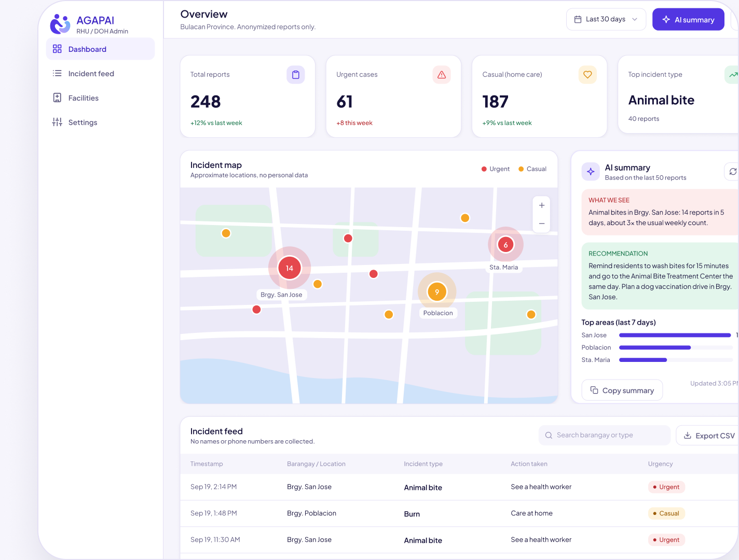Click the trend icon on Top incident type
739x560 pixels.
(x=732, y=75)
